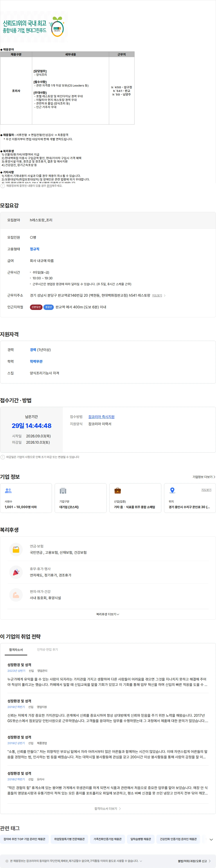Click the map pin icon for 위치

click(172, 491)
